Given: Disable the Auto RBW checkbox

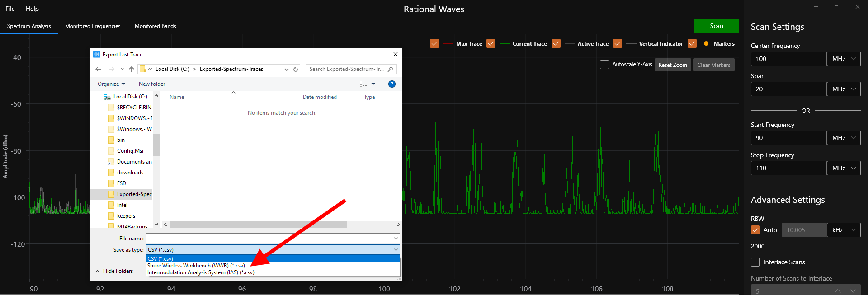Looking at the screenshot, I should coord(755,230).
